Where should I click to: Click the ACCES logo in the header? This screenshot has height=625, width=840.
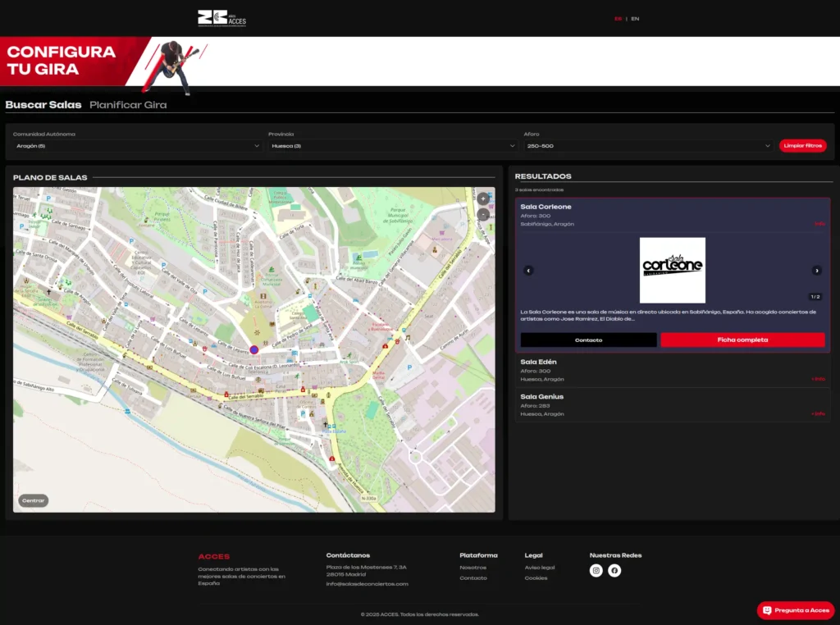pos(221,18)
